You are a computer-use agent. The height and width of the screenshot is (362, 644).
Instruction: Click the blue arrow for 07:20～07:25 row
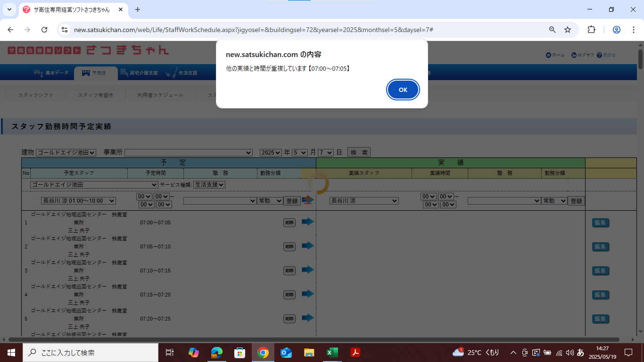(x=308, y=318)
